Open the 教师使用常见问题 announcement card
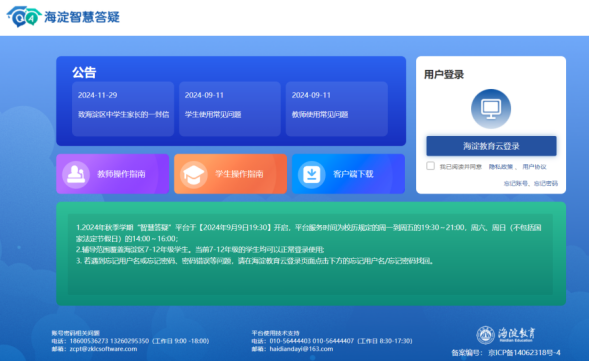589x362 pixels. (337, 109)
